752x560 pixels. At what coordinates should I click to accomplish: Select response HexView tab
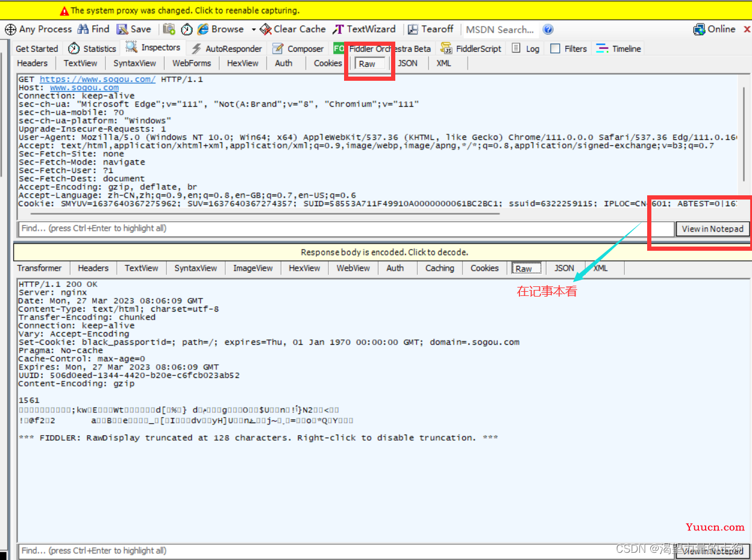tap(304, 268)
